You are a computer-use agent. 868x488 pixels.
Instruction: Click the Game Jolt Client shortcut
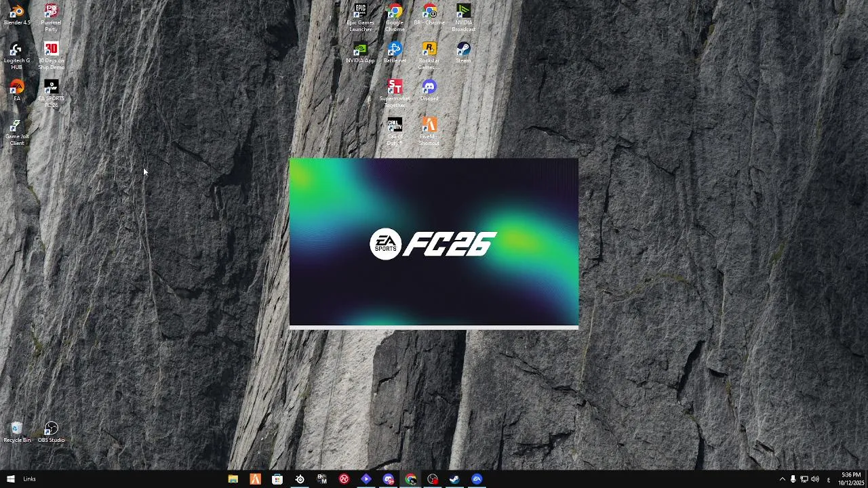17,131
